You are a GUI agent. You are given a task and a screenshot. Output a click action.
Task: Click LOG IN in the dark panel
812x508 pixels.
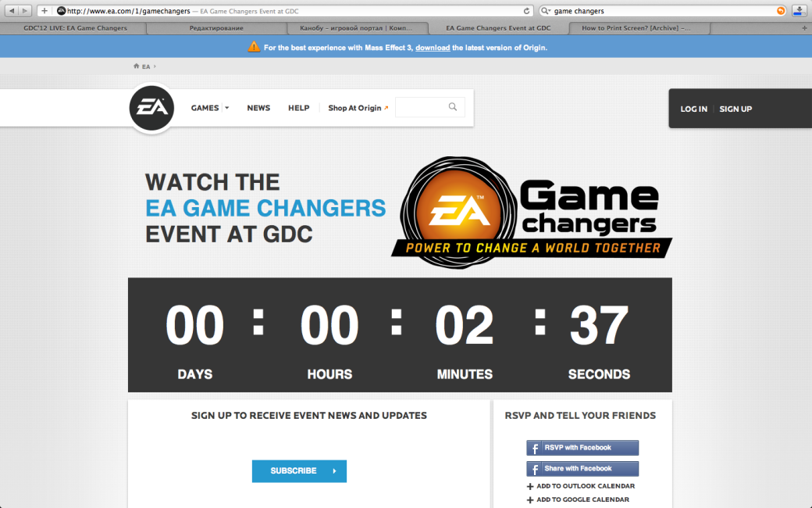click(693, 109)
